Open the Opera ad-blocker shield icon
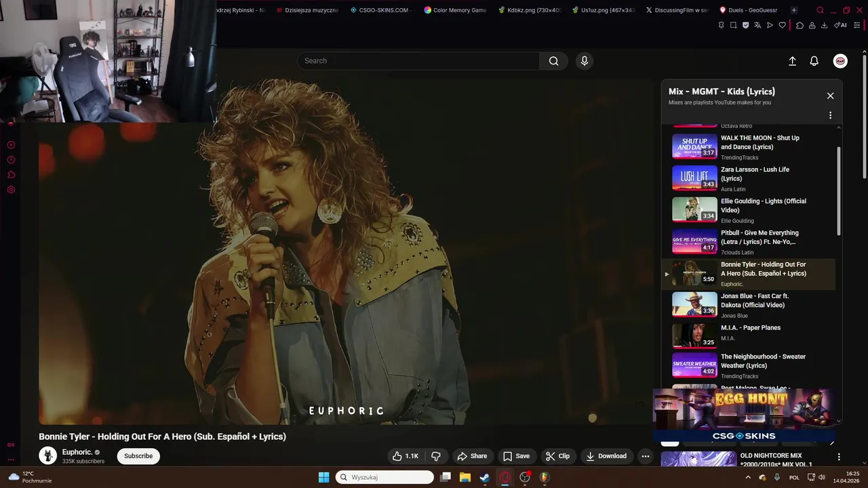 (745, 25)
